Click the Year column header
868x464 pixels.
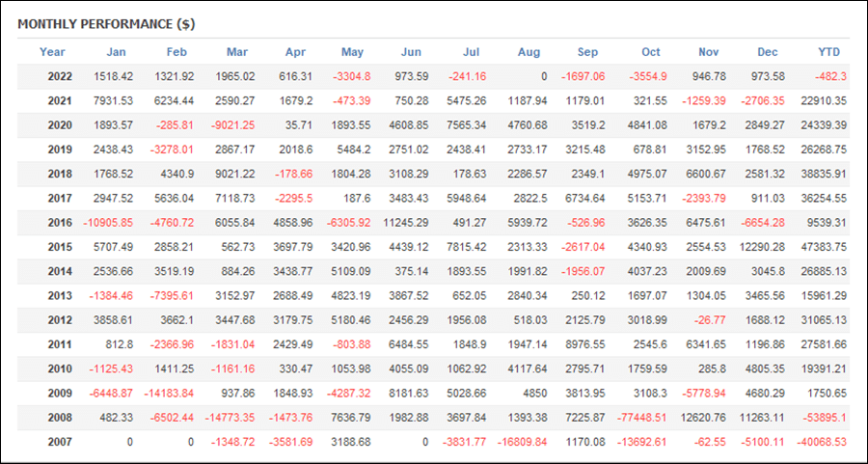(52, 52)
